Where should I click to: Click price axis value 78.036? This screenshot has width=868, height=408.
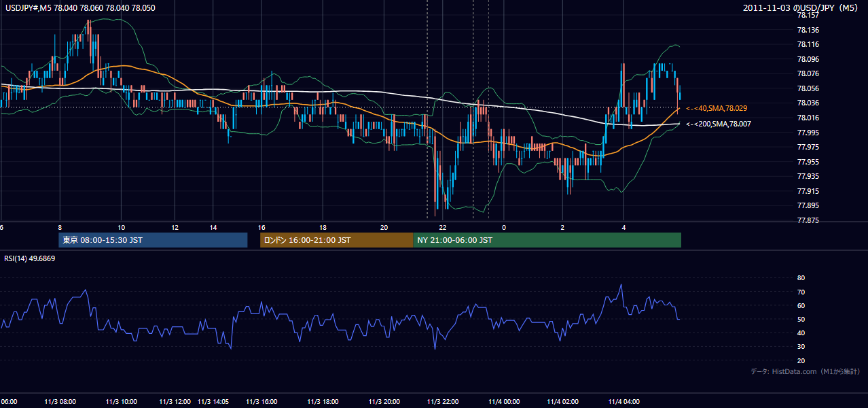(x=808, y=103)
